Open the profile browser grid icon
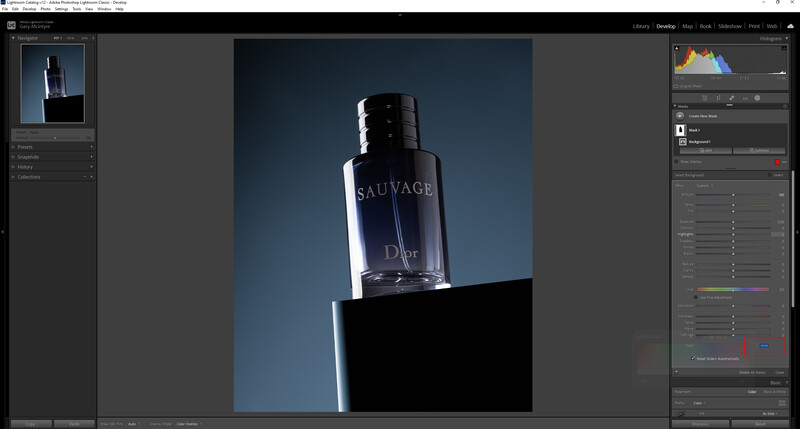The image size is (800, 429). click(x=782, y=403)
